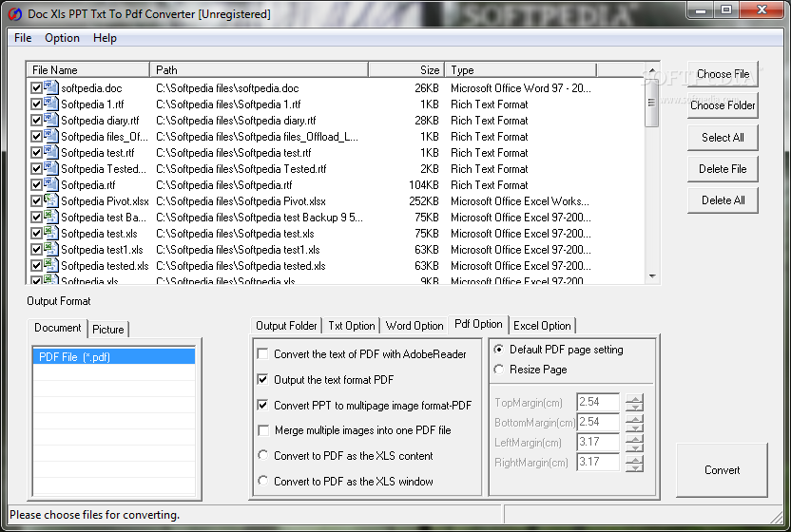
Task: Click the file list scroll down arrow
Action: point(652,275)
